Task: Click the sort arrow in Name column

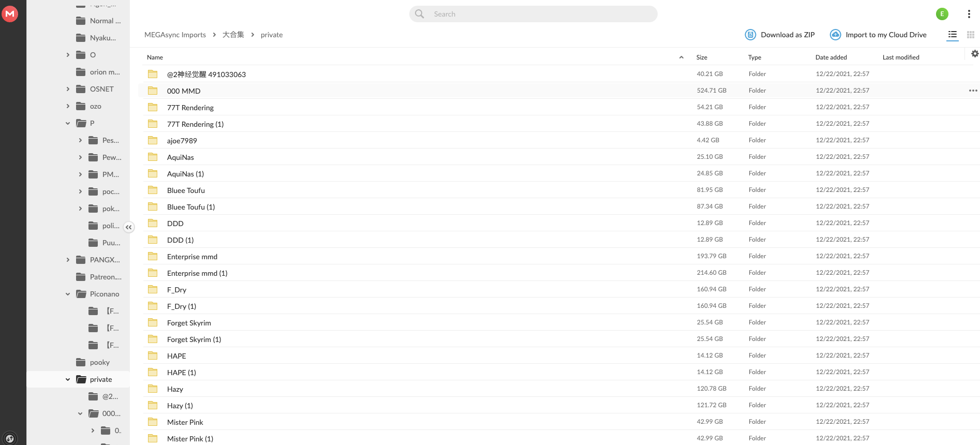Action: (681, 57)
